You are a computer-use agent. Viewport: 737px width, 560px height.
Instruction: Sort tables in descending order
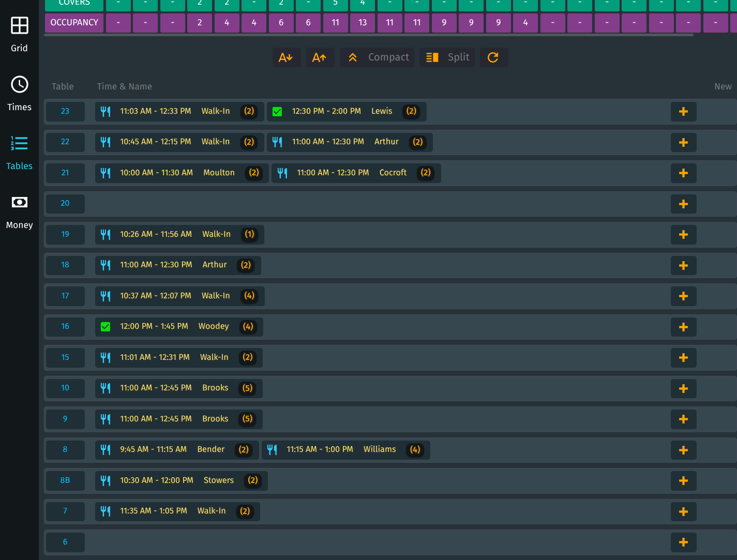[x=286, y=57]
